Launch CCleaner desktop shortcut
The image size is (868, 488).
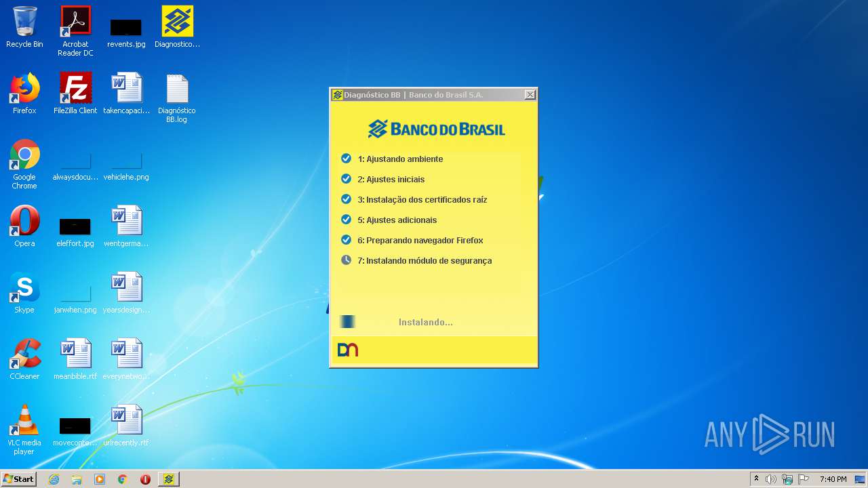[24, 359]
